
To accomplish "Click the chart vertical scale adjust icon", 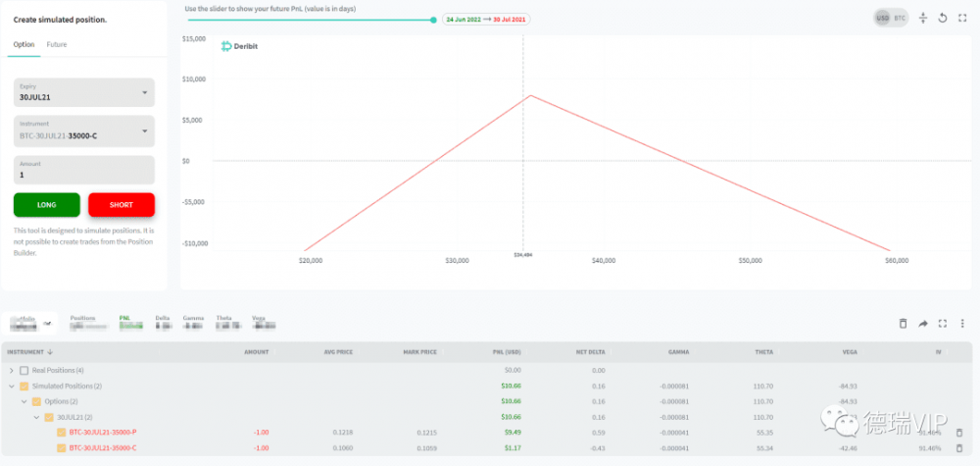I will [x=923, y=18].
